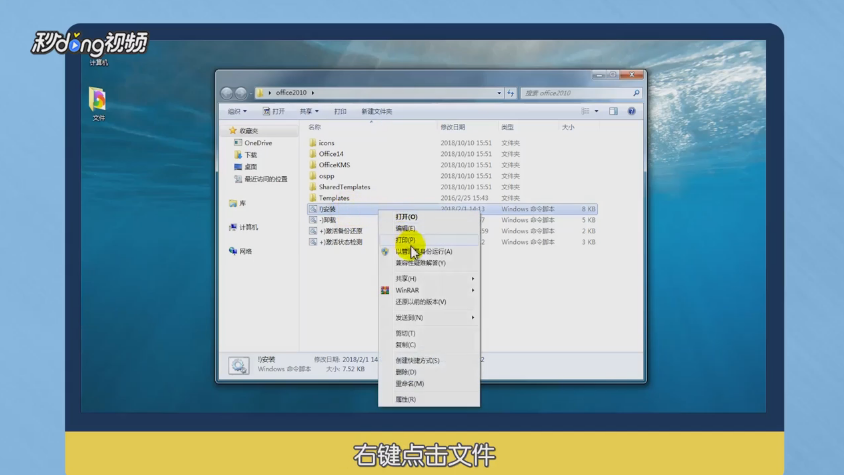This screenshot has height=475, width=844.
Task: Click the toolbar 打开 button
Action: coord(273,111)
